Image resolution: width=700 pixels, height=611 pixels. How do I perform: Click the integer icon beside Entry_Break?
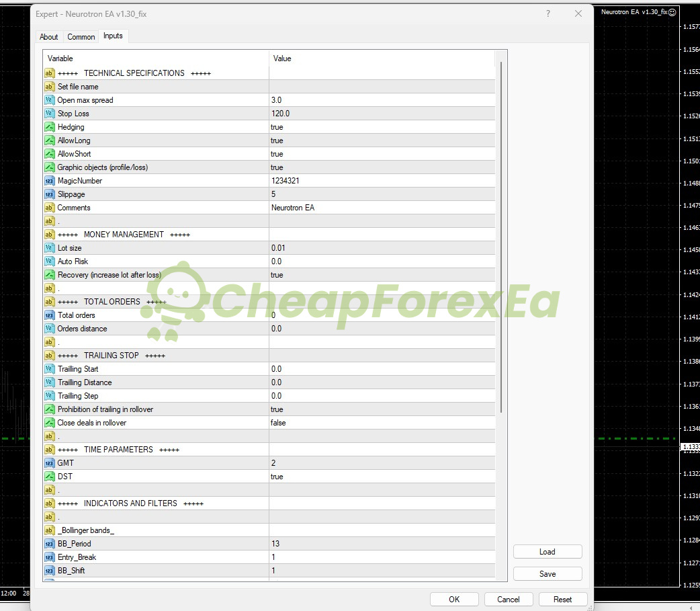(x=50, y=557)
